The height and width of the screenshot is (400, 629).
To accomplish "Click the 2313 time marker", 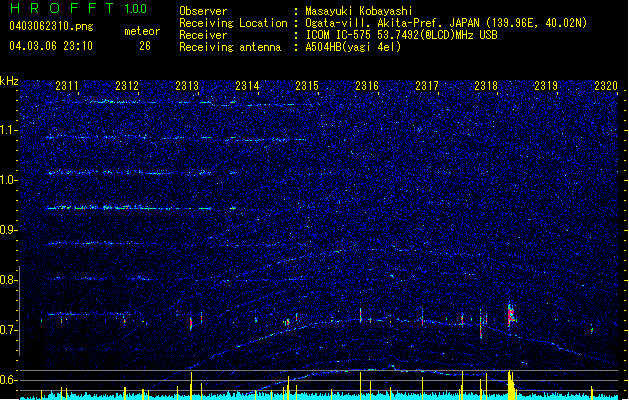I will coord(187,86).
